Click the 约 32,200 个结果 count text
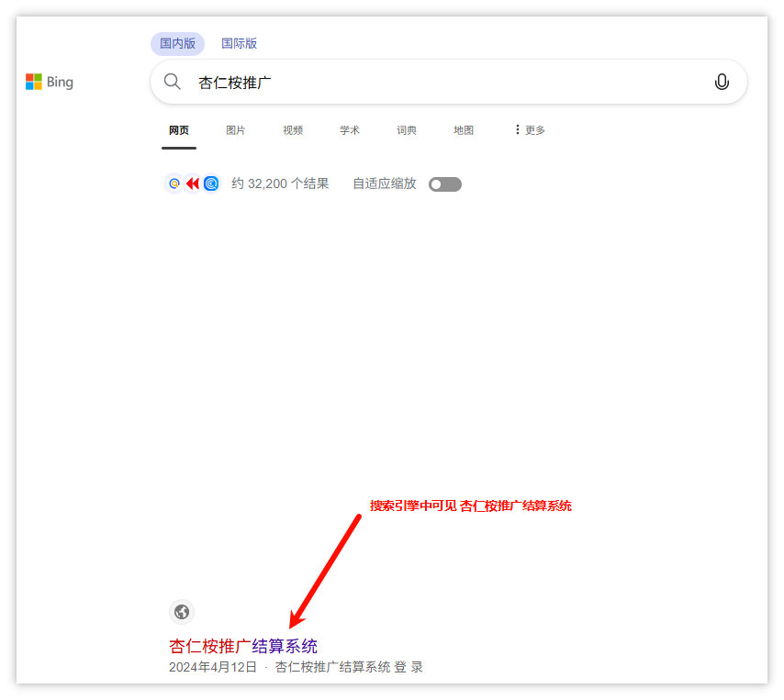Screen dimensions: 784x700 pos(280,183)
